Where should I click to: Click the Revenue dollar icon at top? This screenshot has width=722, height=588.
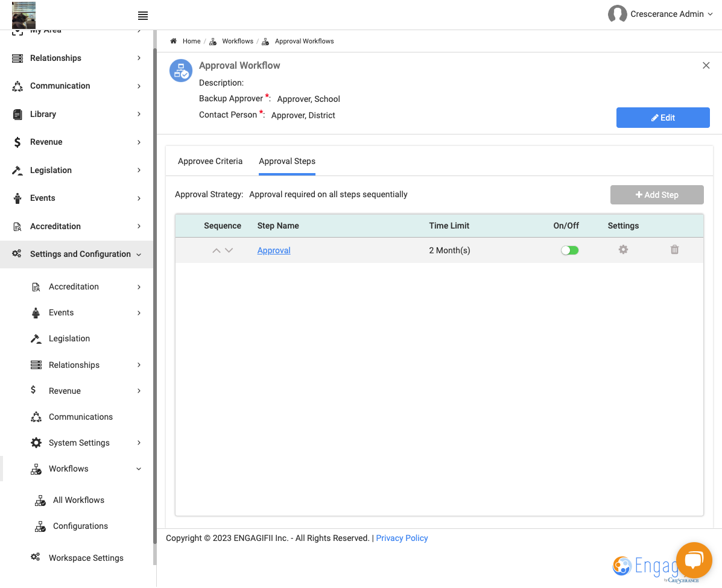pos(17,142)
